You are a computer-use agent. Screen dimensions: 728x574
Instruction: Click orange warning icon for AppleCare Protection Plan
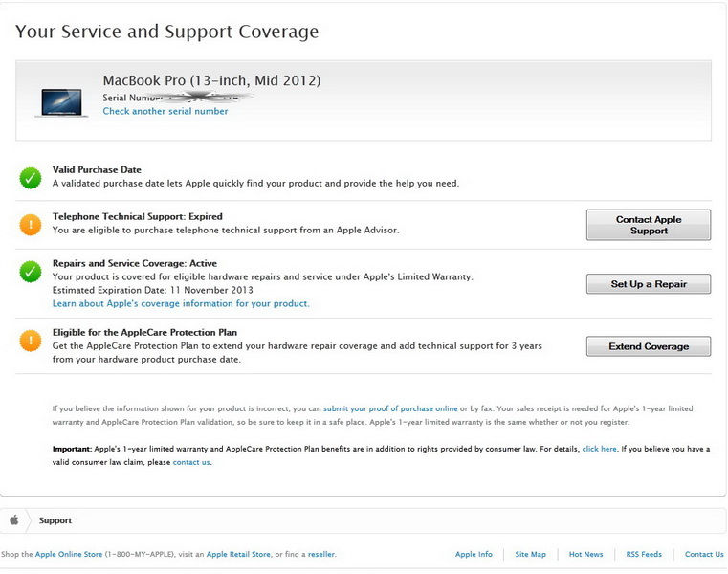31,340
